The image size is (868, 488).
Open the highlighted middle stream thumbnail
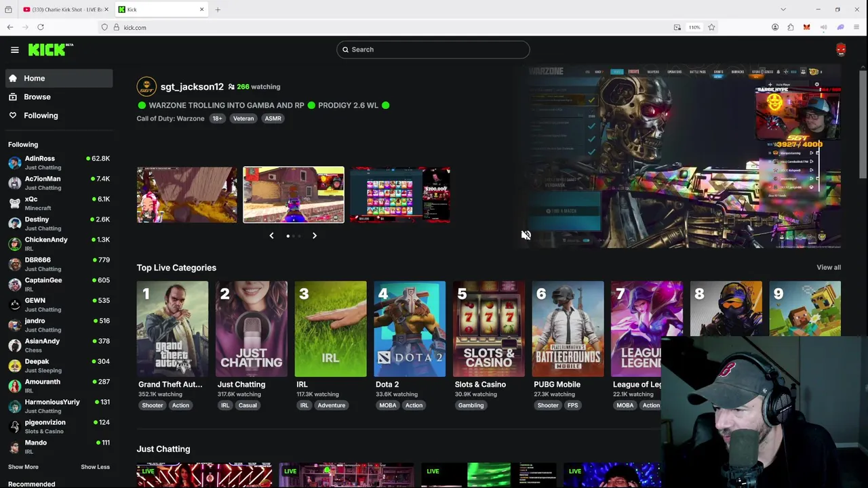pyautogui.click(x=294, y=195)
